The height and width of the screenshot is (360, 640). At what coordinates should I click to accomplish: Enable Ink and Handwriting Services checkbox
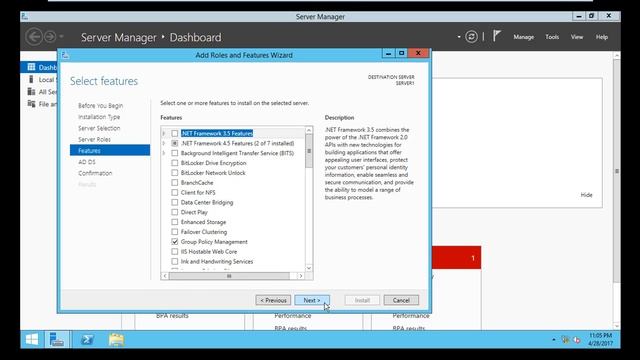tap(175, 261)
